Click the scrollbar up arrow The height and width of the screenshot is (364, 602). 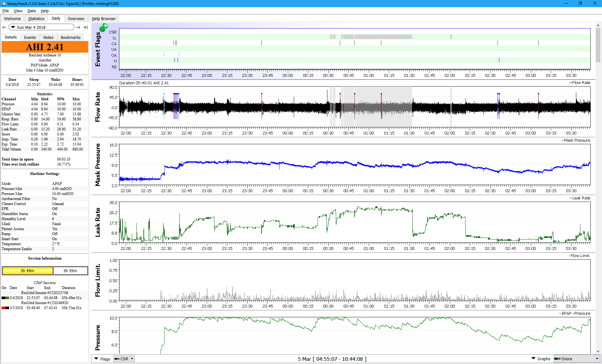tap(598, 25)
